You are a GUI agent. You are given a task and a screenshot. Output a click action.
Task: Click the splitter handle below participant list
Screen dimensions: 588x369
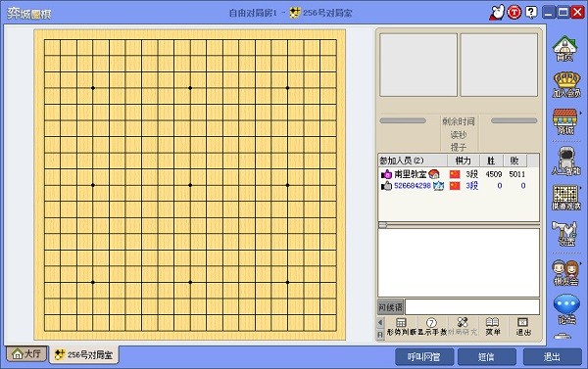coord(382,225)
